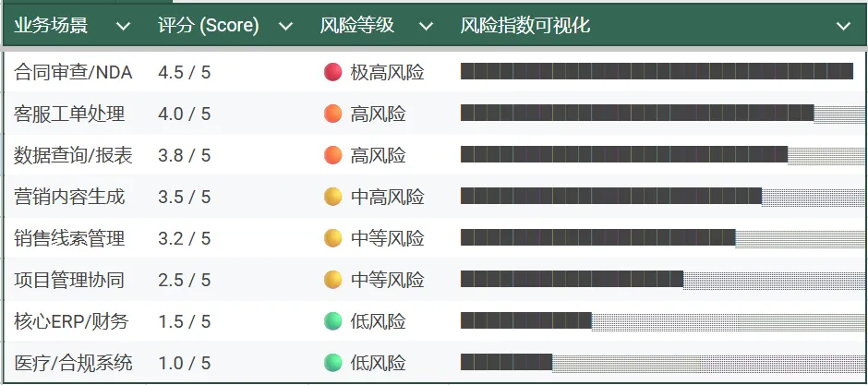This screenshot has height=385, width=868.
Task: Click the 风险指数可视化 column header text
Action: [x=524, y=26]
